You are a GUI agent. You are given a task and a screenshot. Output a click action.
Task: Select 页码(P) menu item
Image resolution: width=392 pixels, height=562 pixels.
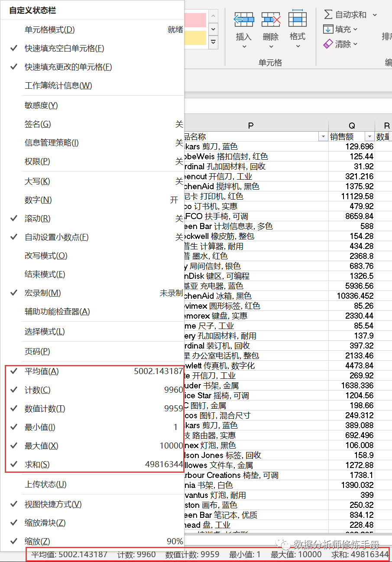point(92,352)
